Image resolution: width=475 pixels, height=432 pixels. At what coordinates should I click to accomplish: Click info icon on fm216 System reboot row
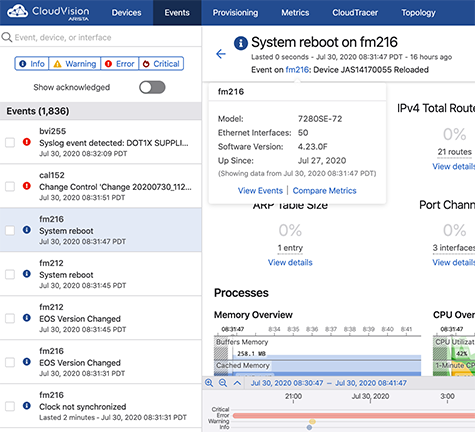pos(27,230)
